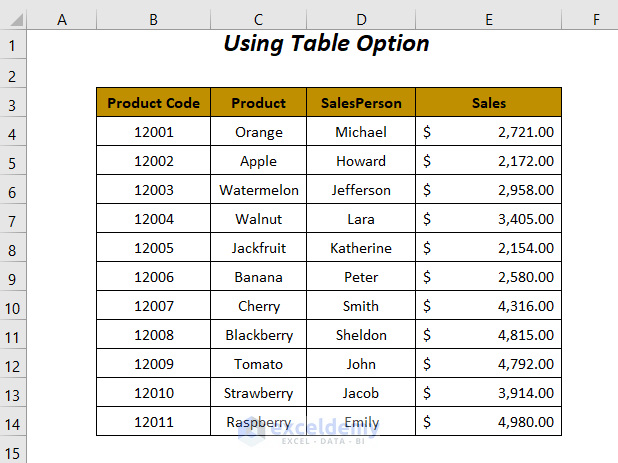Select the title 'Using Table Option'
This screenshot has height=463, width=618.
click(326, 44)
